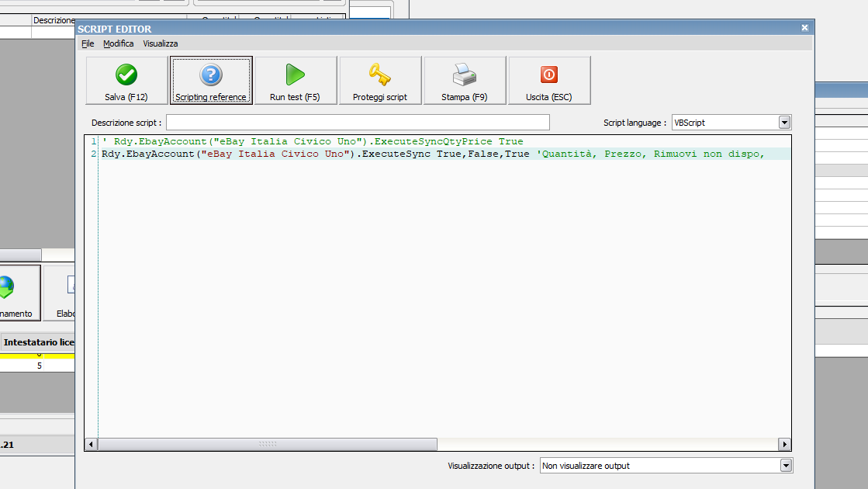Screen dimensions: 868x489
Task: Open the Visualizza menu
Action: point(161,43)
